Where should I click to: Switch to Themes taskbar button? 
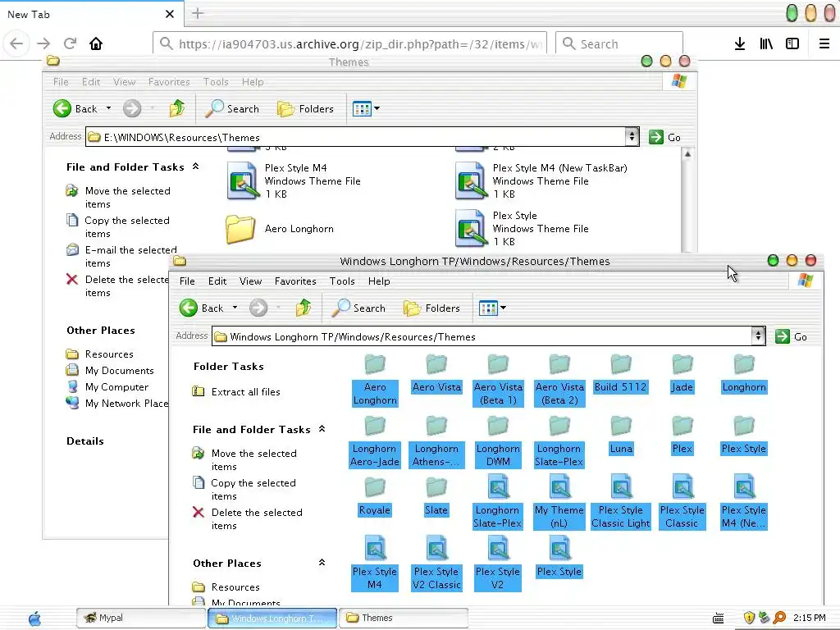click(x=404, y=618)
